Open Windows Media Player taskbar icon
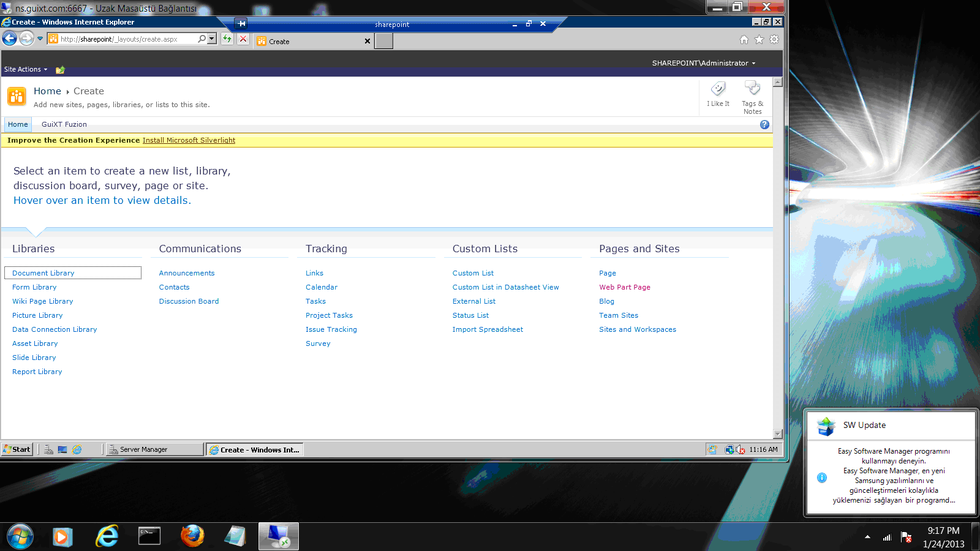980x551 pixels. click(x=62, y=537)
